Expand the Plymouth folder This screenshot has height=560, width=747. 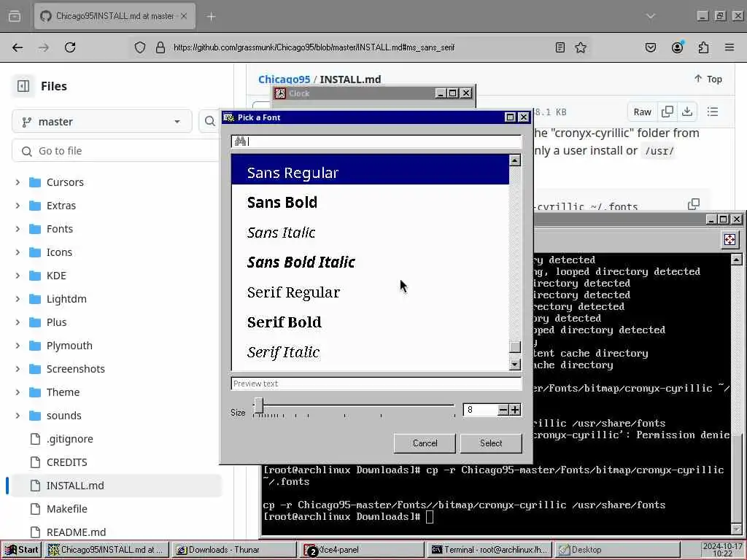click(x=18, y=346)
